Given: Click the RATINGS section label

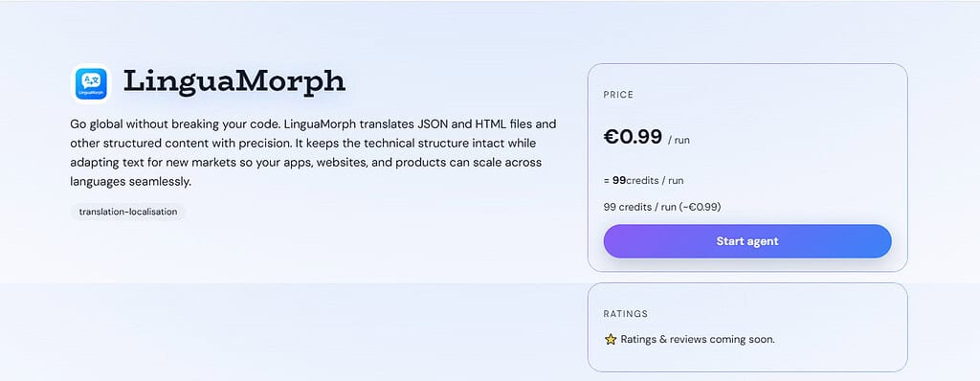Looking at the screenshot, I should pyautogui.click(x=626, y=313).
